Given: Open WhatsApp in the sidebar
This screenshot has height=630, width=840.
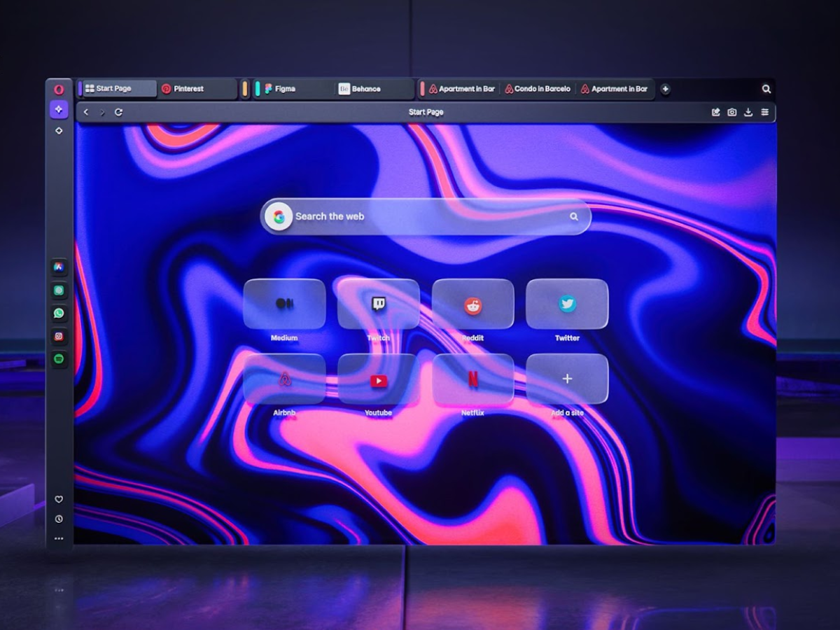Looking at the screenshot, I should click(x=59, y=313).
